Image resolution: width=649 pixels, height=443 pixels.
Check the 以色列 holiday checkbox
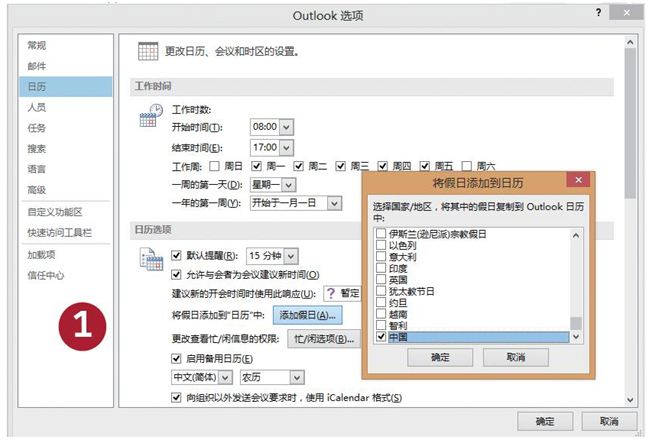click(x=381, y=245)
